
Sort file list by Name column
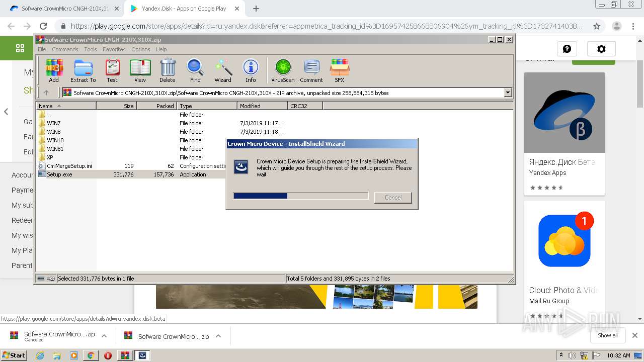pyautogui.click(x=66, y=106)
